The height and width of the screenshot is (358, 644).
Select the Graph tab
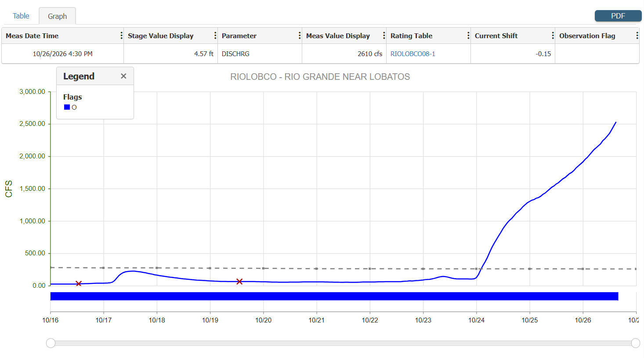coord(57,16)
